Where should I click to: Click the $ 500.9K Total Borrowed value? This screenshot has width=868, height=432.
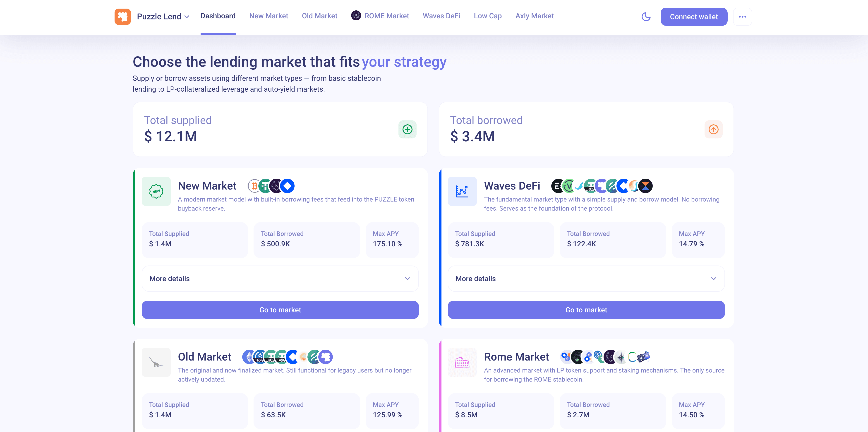click(275, 244)
